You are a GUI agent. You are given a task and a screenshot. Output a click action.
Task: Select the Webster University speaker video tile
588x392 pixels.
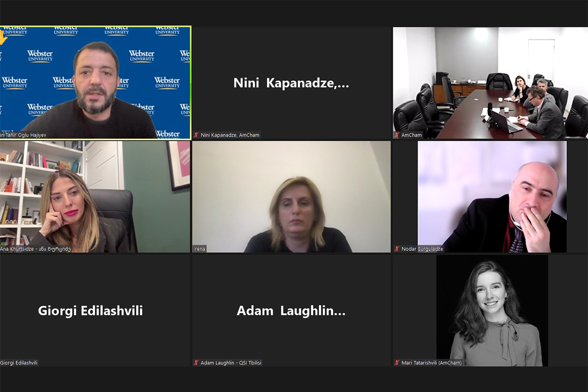[x=95, y=82]
